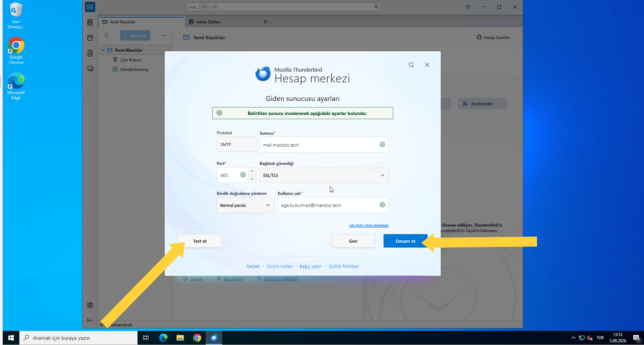644x345 pixels.
Task: Open the Gizlilik Politikası link
Action: (x=344, y=266)
